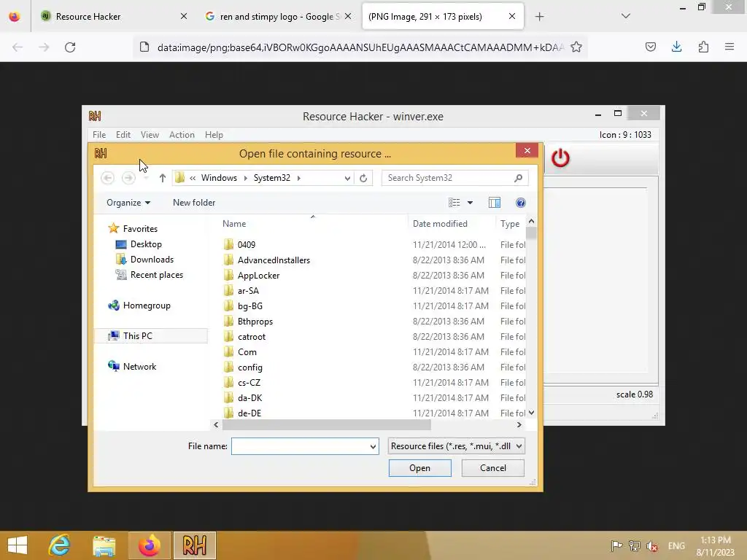The width and height of the screenshot is (747, 560).
Task: Sort by Name column header
Action: (x=234, y=224)
